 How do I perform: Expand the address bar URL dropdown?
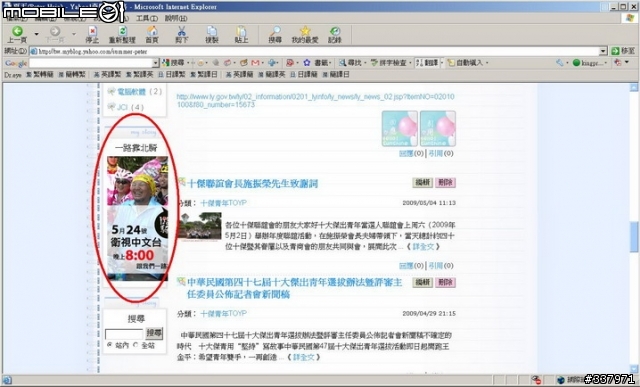(x=603, y=51)
